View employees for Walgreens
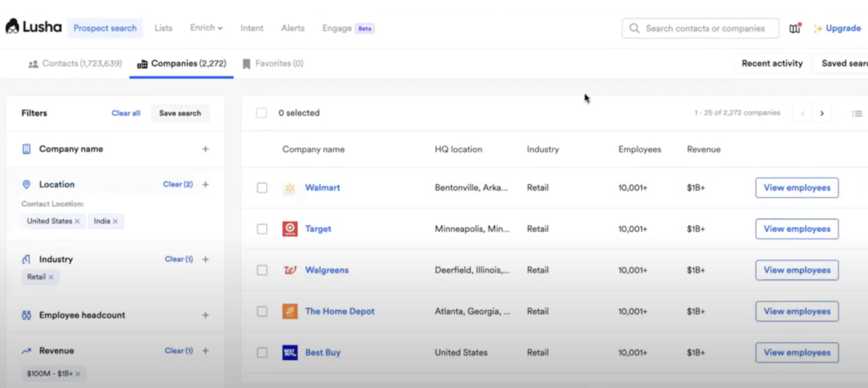 click(x=797, y=271)
